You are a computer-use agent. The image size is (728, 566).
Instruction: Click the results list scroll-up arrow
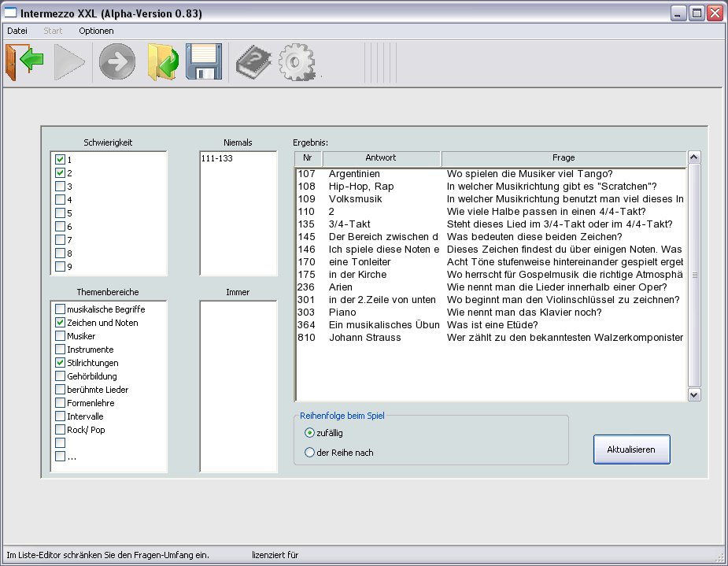coord(694,157)
